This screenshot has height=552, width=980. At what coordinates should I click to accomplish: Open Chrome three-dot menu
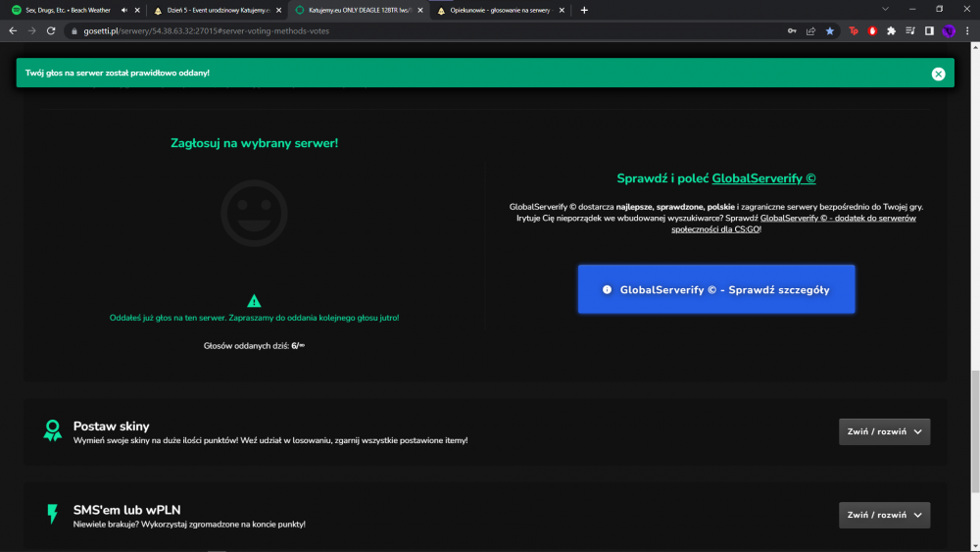point(967,30)
